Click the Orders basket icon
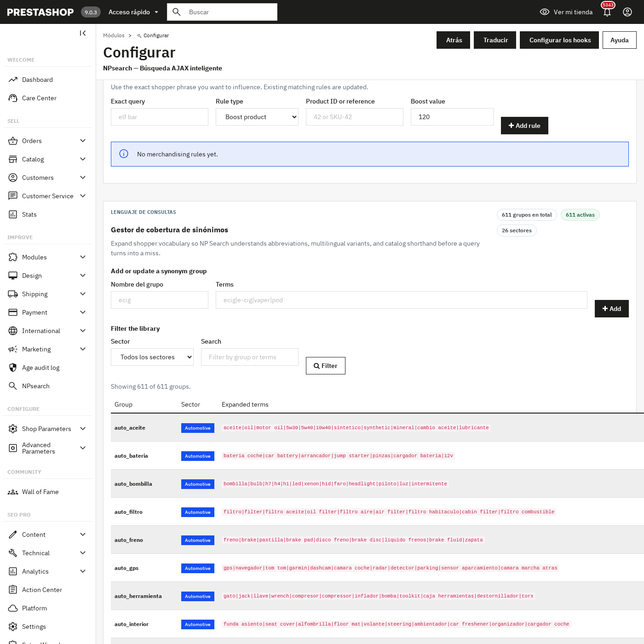 coord(13,141)
